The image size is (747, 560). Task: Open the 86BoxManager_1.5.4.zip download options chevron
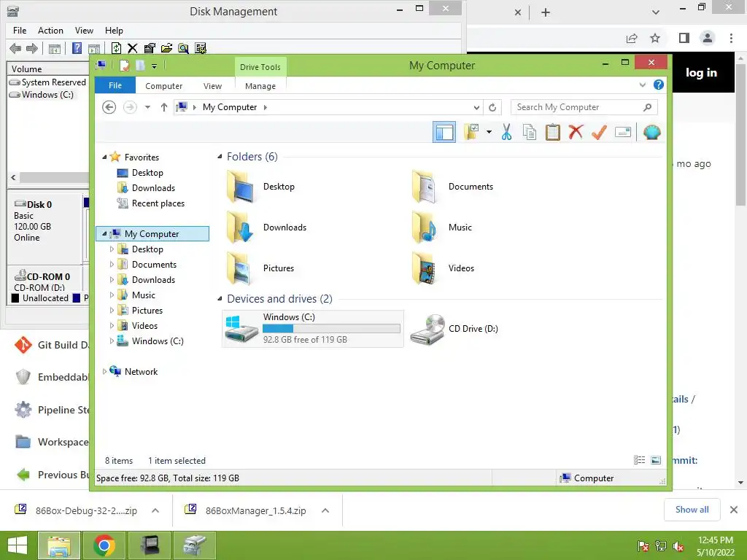pyautogui.click(x=325, y=510)
